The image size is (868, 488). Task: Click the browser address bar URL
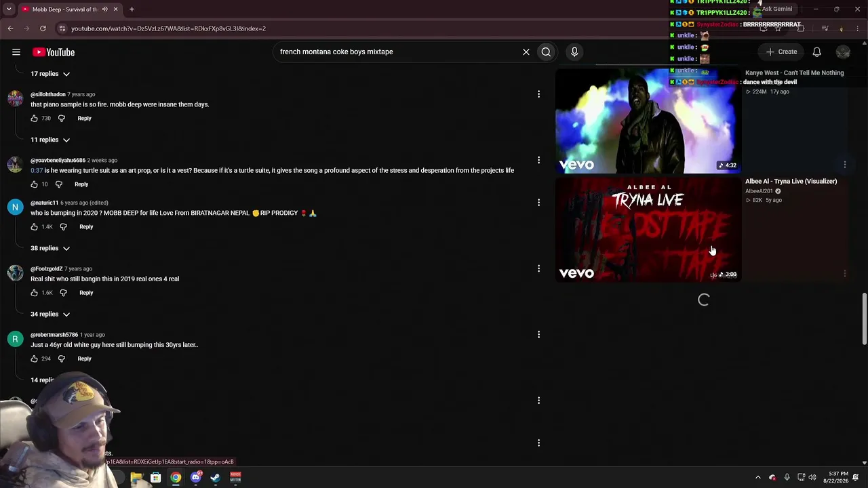(x=168, y=28)
